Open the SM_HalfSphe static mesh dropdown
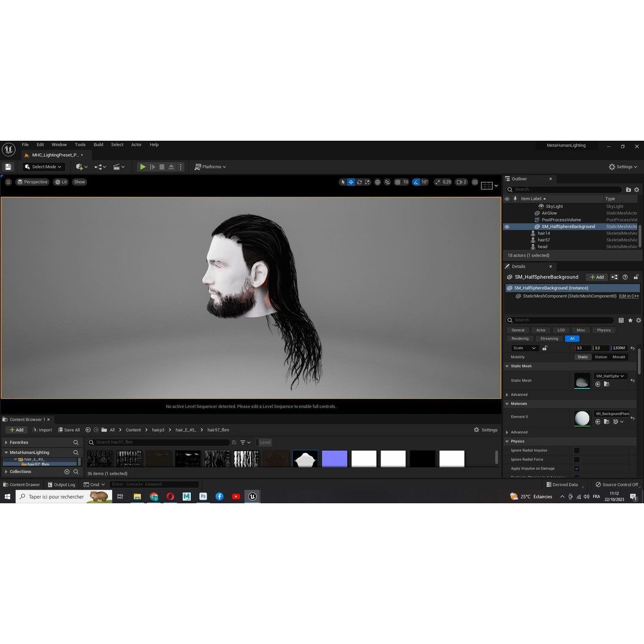The height and width of the screenshot is (644, 644). [x=611, y=376]
